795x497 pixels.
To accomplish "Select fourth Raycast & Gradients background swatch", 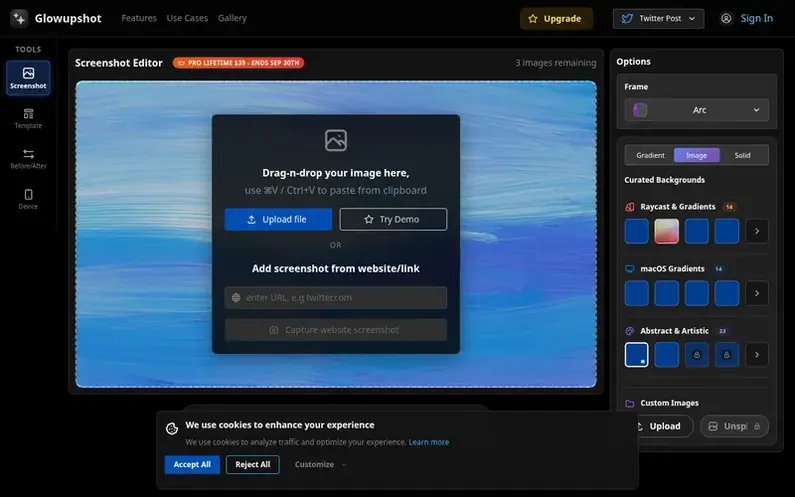I will tap(727, 231).
